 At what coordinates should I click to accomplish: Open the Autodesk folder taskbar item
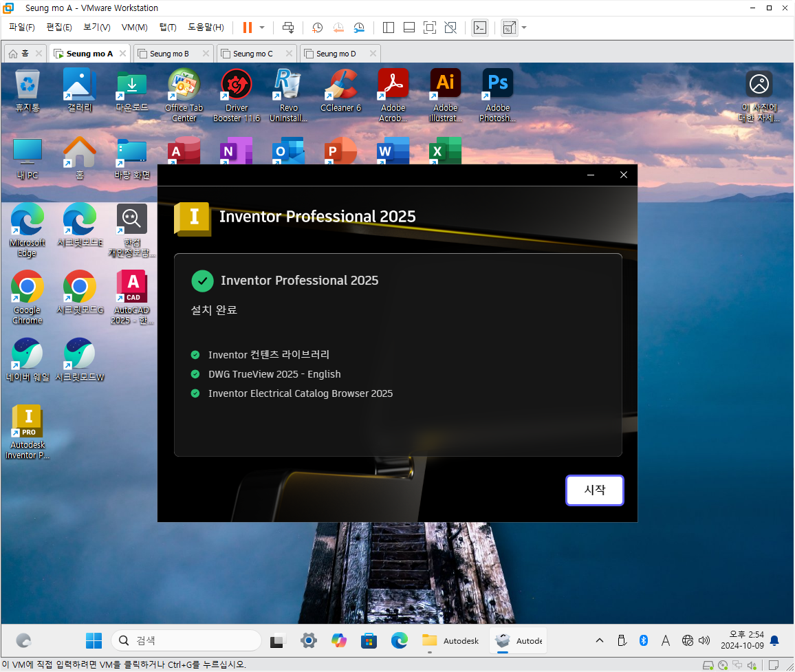[x=450, y=640]
